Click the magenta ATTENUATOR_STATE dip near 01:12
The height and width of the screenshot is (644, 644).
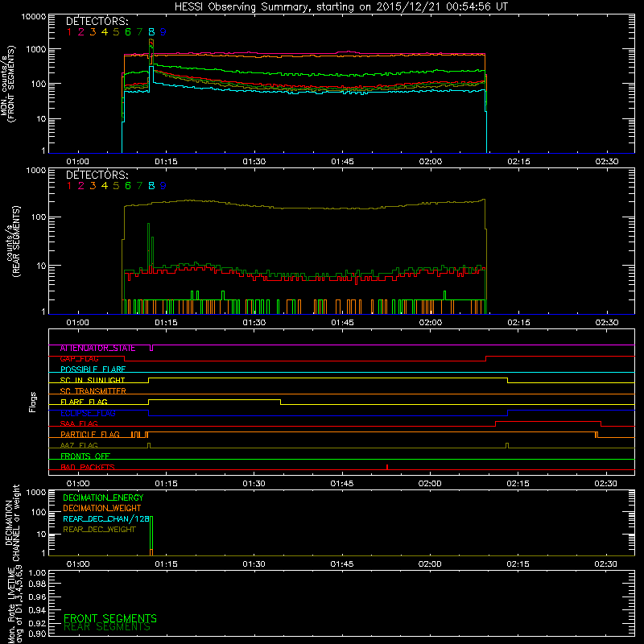point(151,348)
